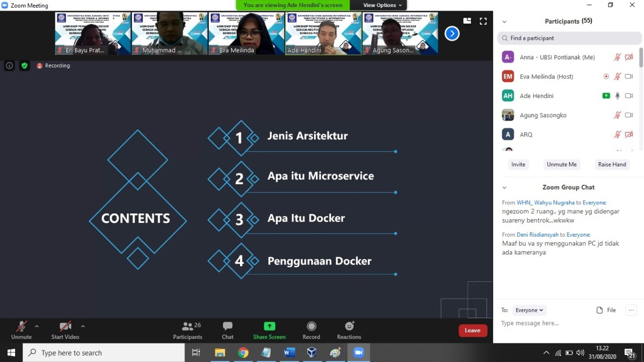Unmute the microphone in toolbar

[21, 327]
